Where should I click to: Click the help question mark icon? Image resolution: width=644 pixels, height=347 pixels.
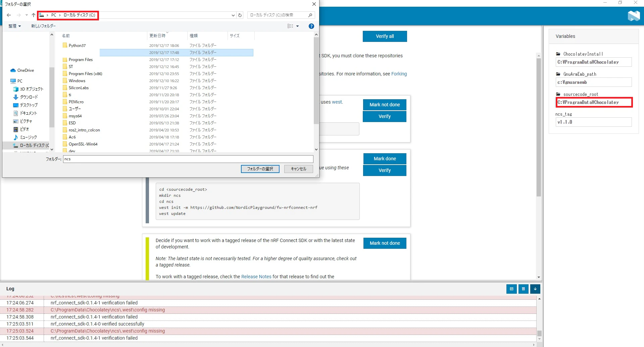[x=311, y=26]
